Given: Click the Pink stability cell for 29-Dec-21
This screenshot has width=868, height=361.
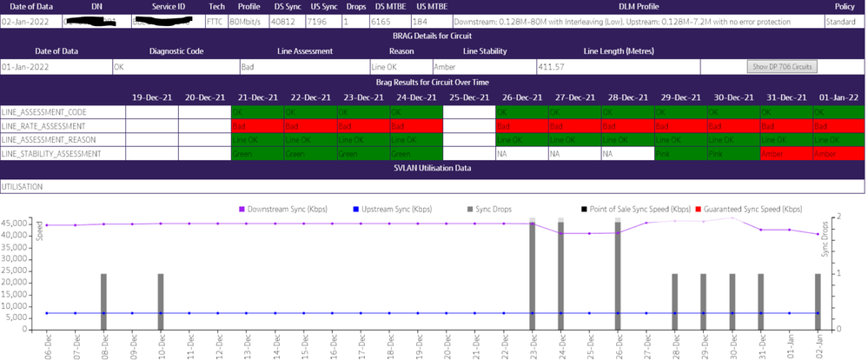Looking at the screenshot, I should tap(679, 153).
